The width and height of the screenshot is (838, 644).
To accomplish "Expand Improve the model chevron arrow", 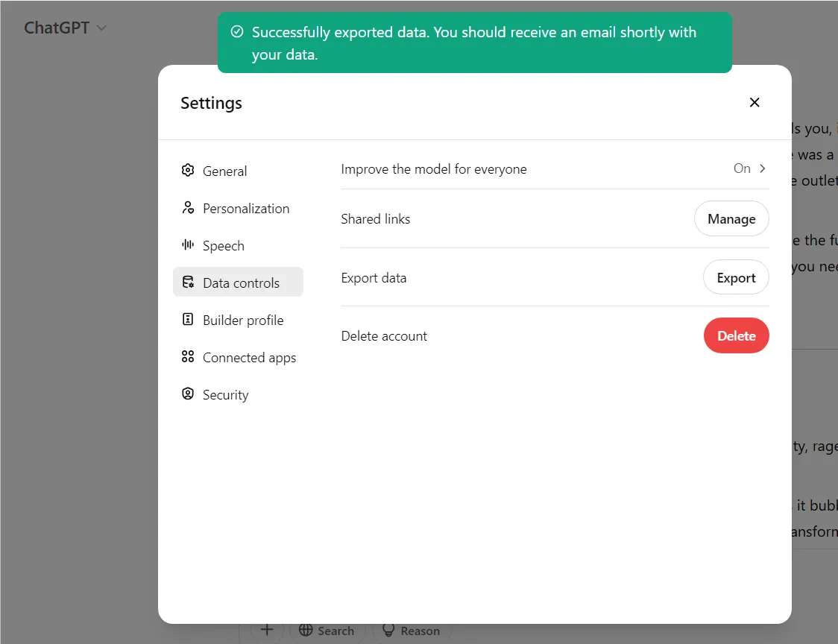I will (x=763, y=168).
